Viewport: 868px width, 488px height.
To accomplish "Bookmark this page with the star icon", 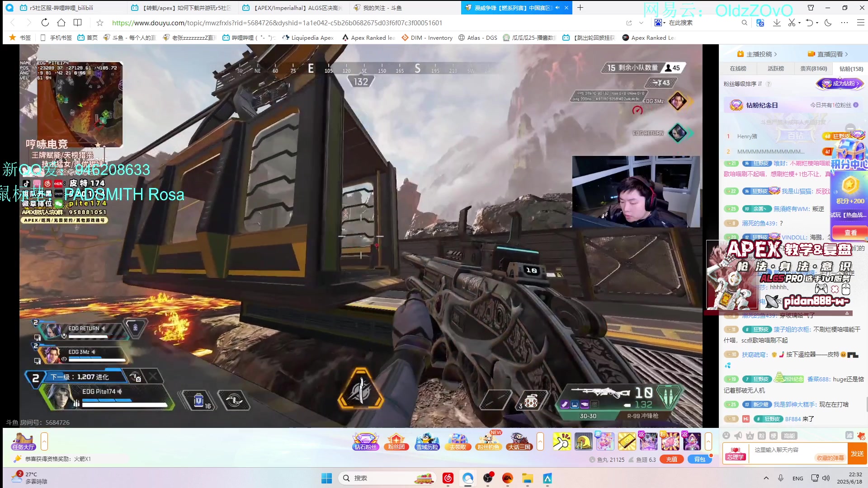I will 100,23.
